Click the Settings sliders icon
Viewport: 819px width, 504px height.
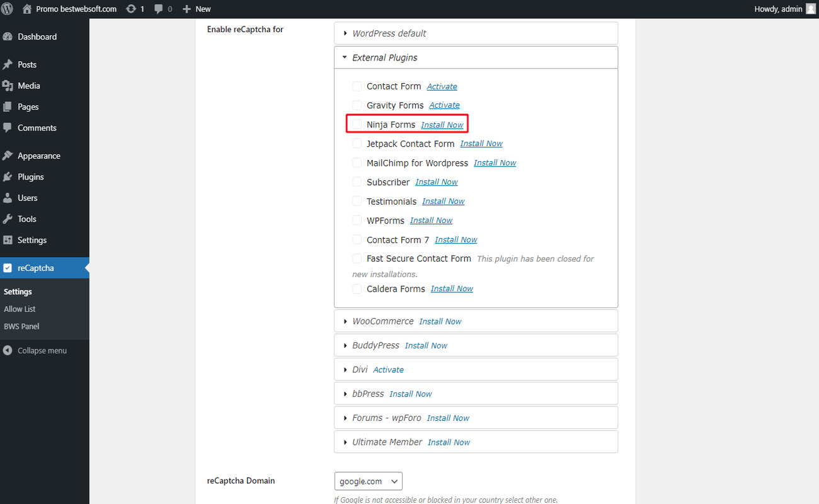click(x=8, y=240)
